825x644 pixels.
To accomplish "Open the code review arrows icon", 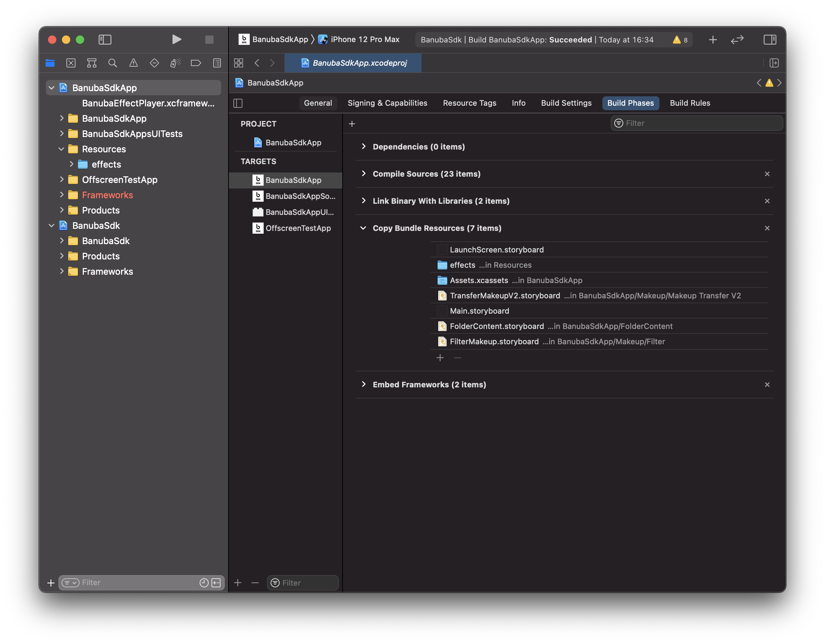I will pyautogui.click(x=737, y=39).
